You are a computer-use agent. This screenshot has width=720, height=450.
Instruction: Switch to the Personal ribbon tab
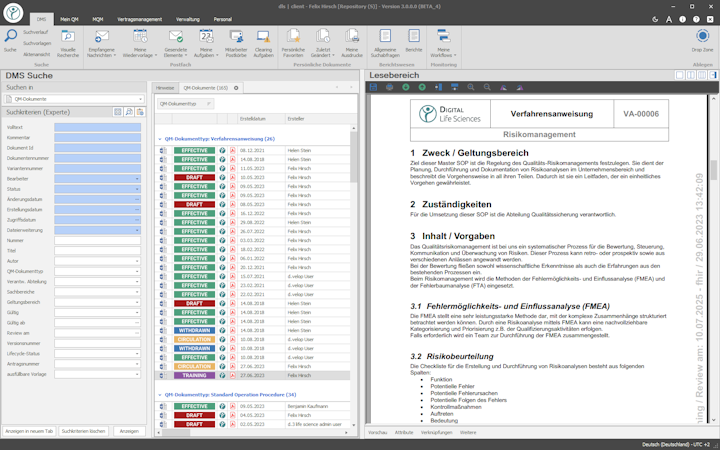pyautogui.click(x=223, y=19)
